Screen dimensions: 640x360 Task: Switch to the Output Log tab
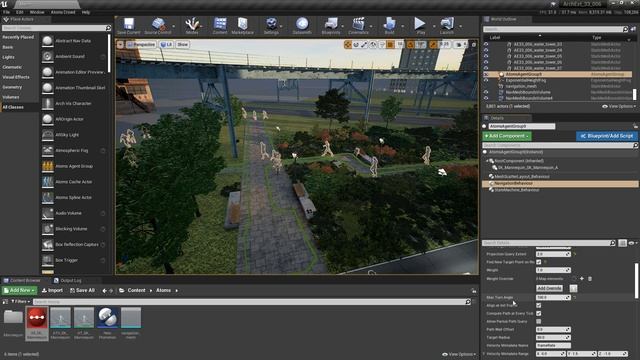(68, 280)
